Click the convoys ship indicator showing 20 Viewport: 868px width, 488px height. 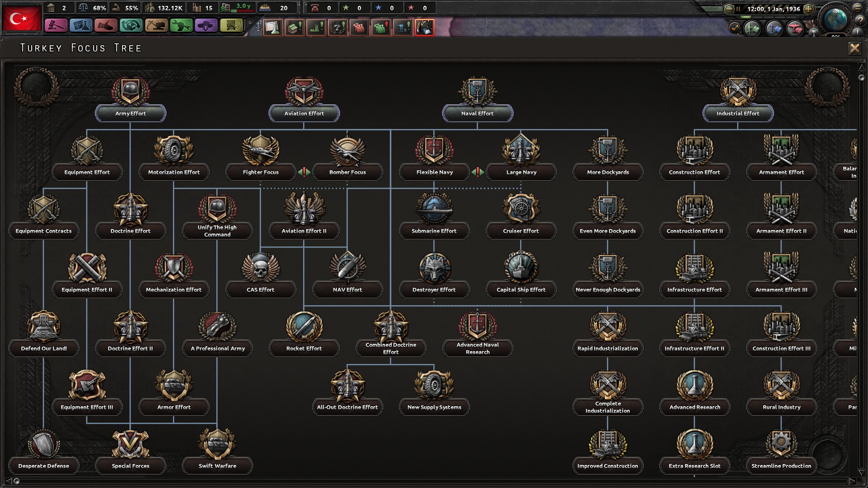pos(274,8)
